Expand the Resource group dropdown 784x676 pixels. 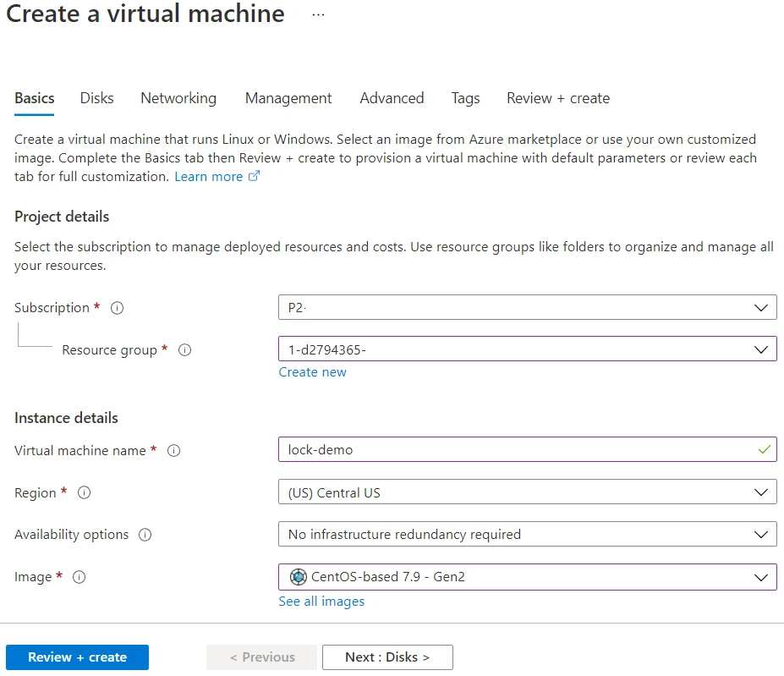pos(760,349)
